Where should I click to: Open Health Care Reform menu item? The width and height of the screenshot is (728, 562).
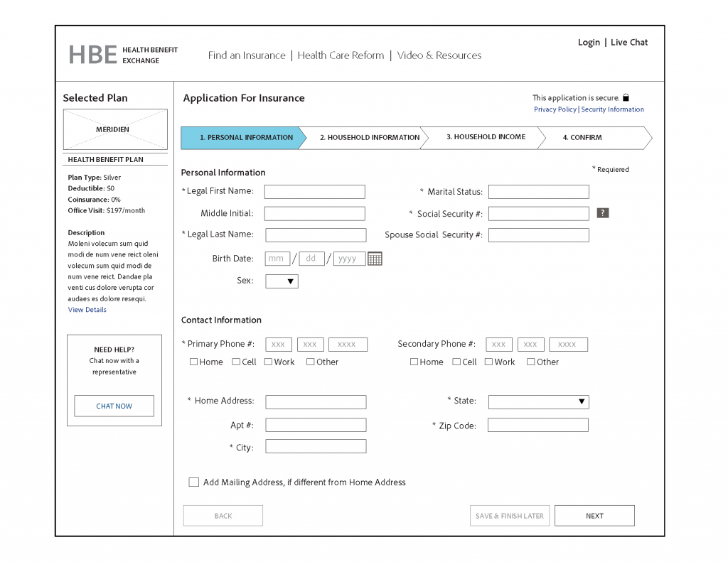(x=341, y=55)
